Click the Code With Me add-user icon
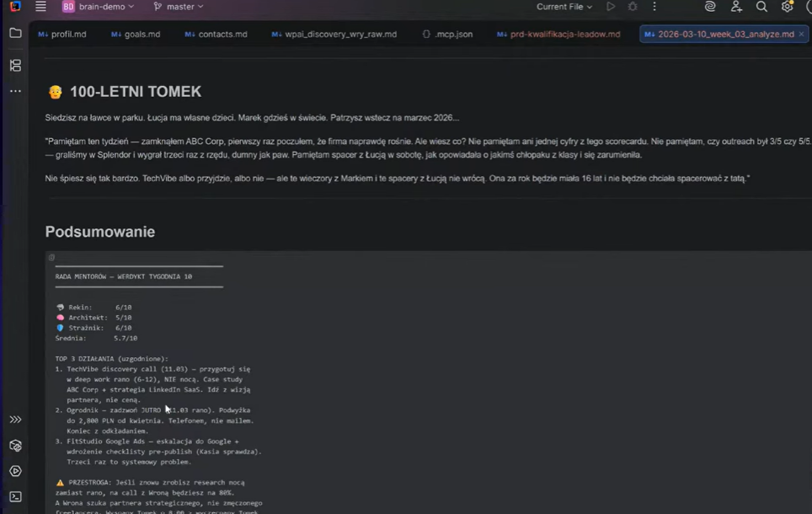Screen dimensions: 812x514 point(736,7)
